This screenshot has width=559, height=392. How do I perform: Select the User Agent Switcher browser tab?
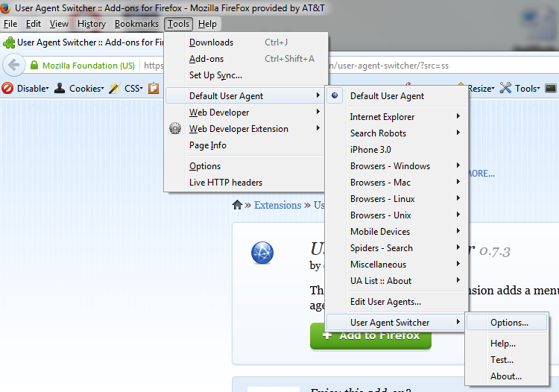pyautogui.click(x=83, y=42)
